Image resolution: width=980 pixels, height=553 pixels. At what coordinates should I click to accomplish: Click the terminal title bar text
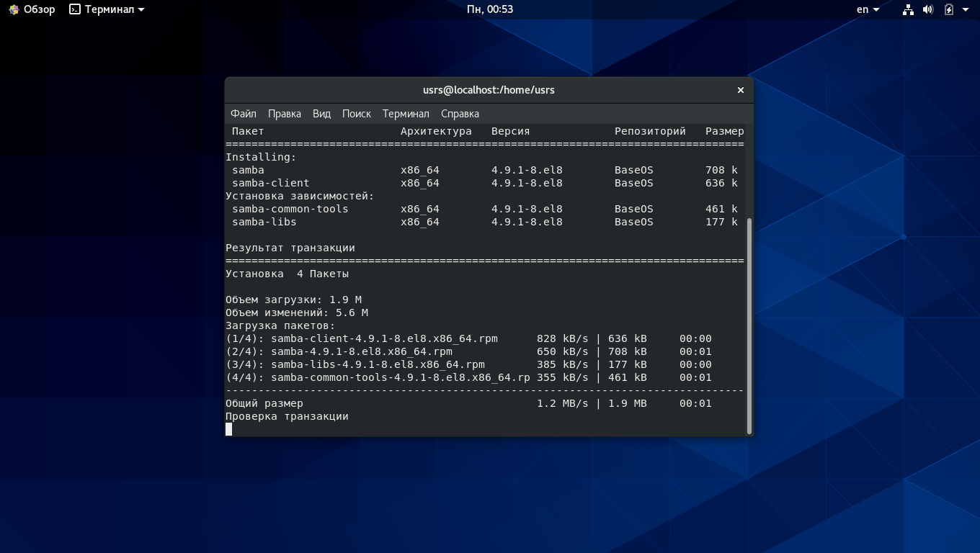pos(489,90)
